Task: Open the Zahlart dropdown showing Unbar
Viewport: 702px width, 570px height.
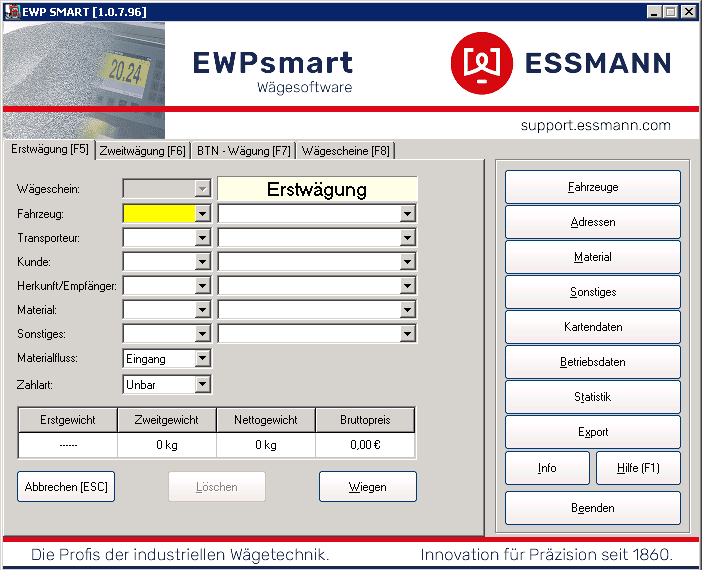Action: click(x=203, y=384)
